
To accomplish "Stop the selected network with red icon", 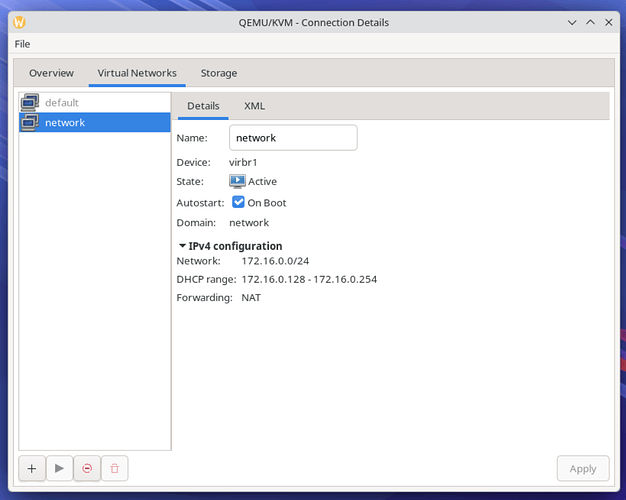I will pos(87,468).
